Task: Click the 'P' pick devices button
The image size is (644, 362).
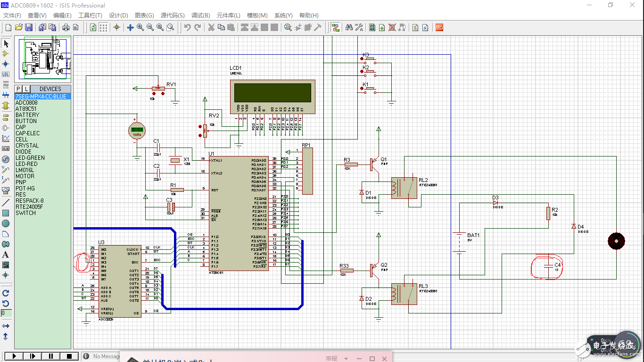Action: point(18,89)
